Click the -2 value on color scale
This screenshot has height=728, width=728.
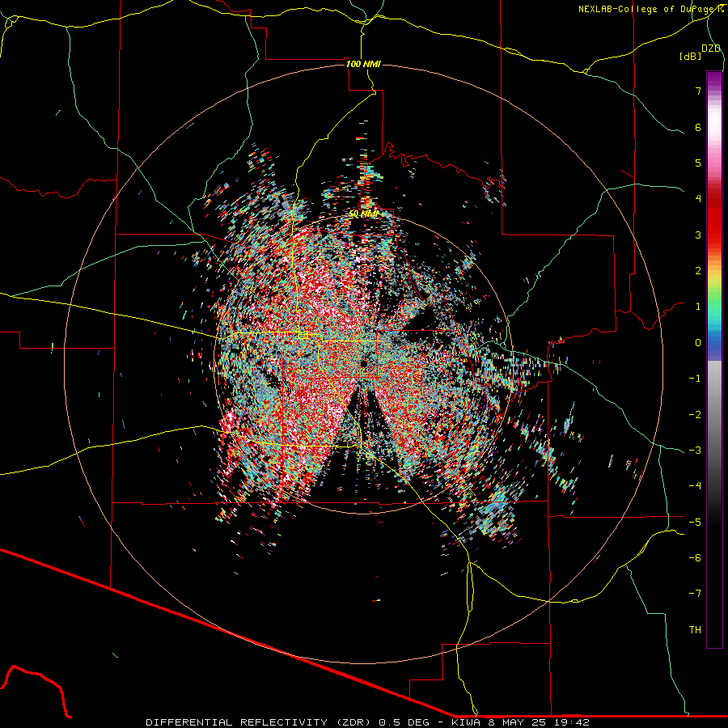click(x=695, y=415)
